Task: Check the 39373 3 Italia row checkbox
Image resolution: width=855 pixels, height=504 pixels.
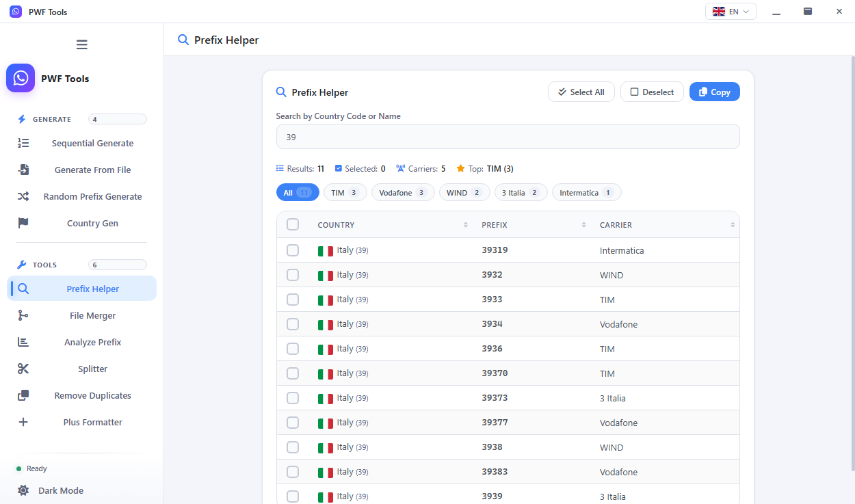Action: tap(293, 398)
